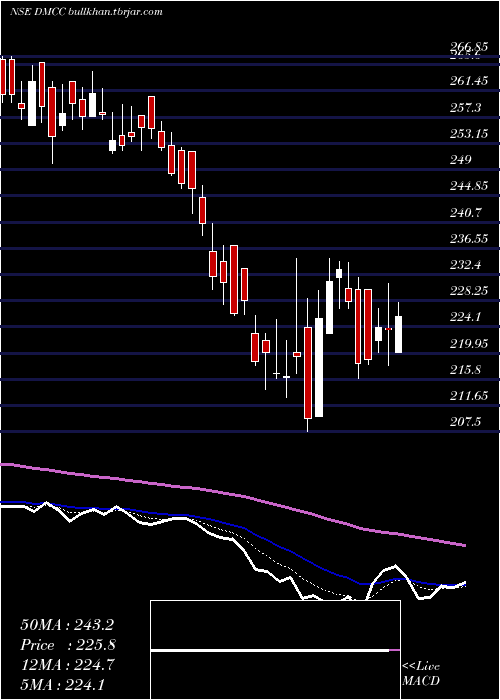Click the NSE DMCC bullkhan.tbrjar.com title text
Viewport: 500px width, 700px height.
[86, 12]
